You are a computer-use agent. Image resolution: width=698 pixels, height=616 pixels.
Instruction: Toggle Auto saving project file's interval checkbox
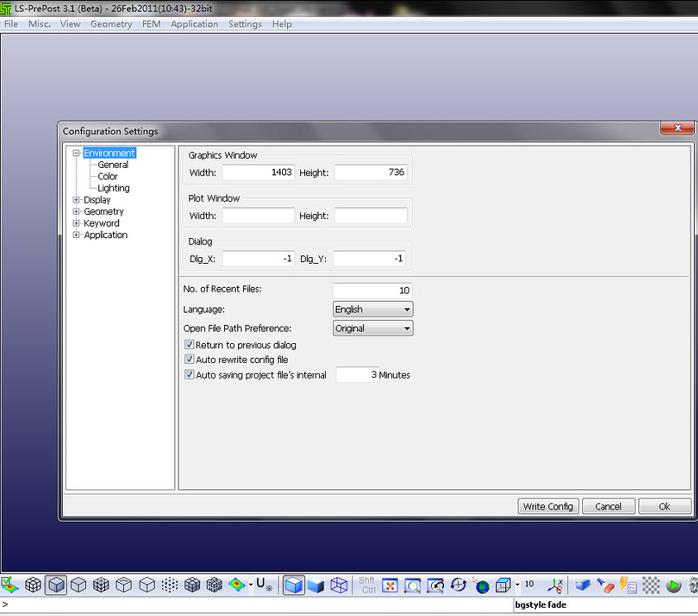[189, 375]
